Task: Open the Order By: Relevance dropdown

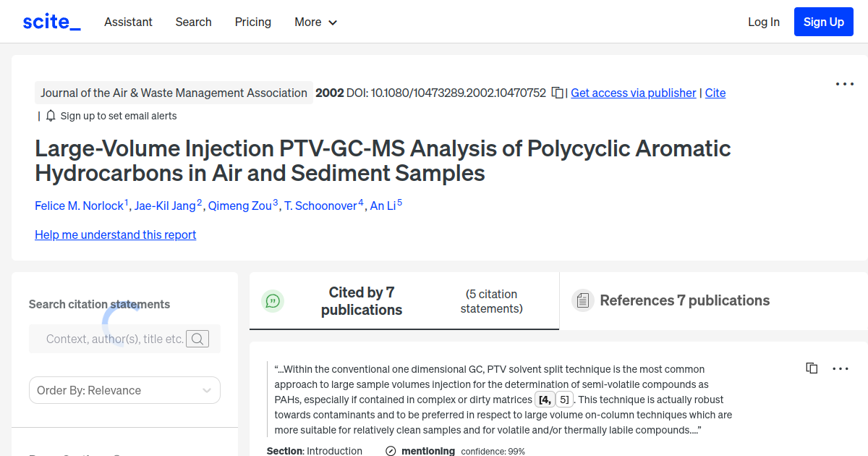Action: pos(124,390)
